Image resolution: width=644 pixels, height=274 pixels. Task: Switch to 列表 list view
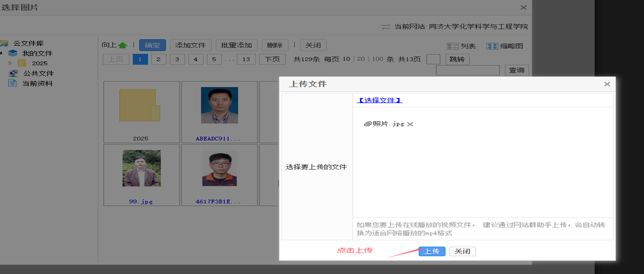[461, 46]
